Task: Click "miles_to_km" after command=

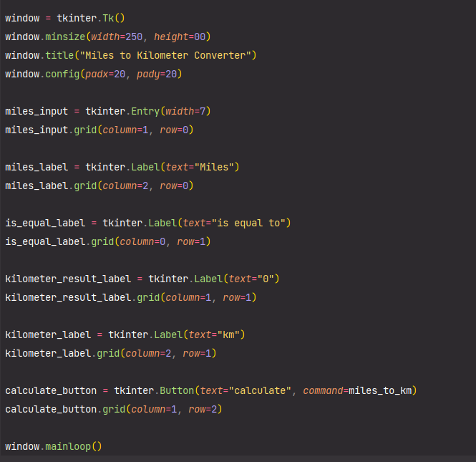Action: (380, 390)
